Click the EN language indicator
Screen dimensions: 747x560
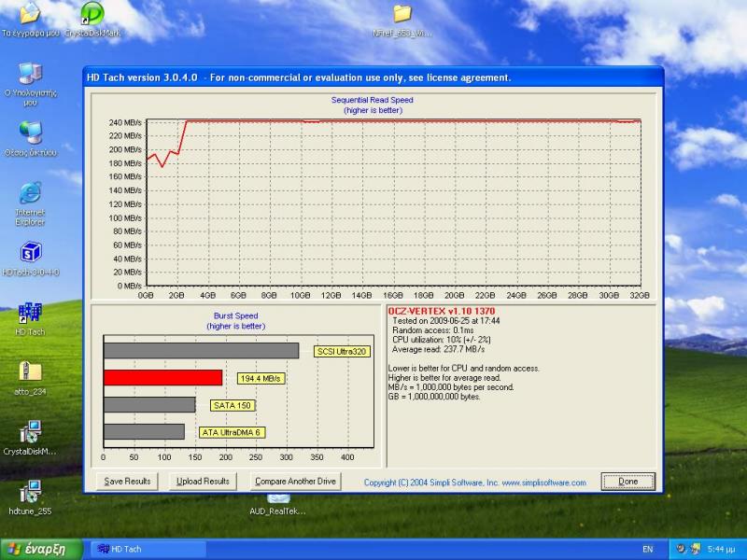pos(647,549)
